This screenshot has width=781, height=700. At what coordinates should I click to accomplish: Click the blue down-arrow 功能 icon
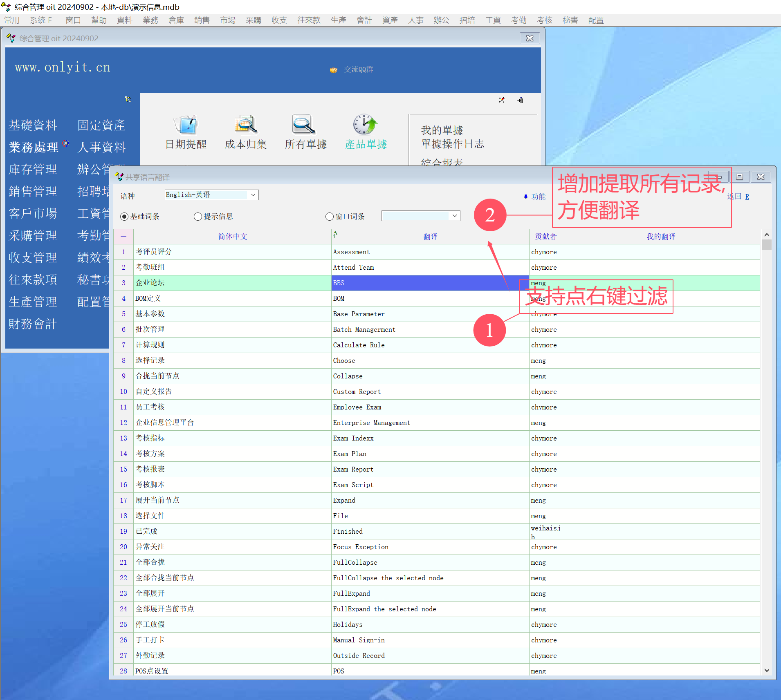(x=526, y=197)
